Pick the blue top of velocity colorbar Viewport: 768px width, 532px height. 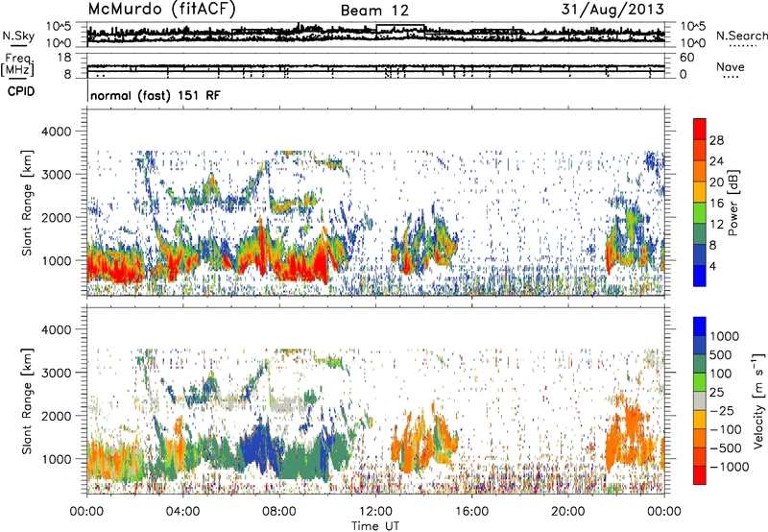(x=700, y=326)
